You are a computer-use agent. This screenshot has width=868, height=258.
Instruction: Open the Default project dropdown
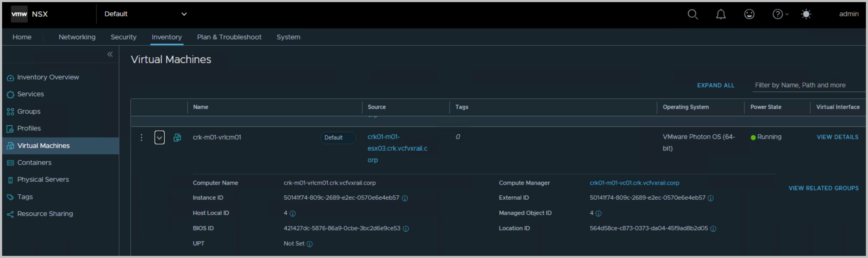(x=145, y=14)
